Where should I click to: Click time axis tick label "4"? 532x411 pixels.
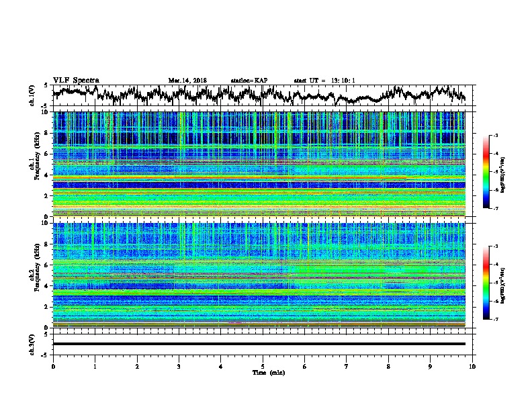pyautogui.click(x=221, y=367)
